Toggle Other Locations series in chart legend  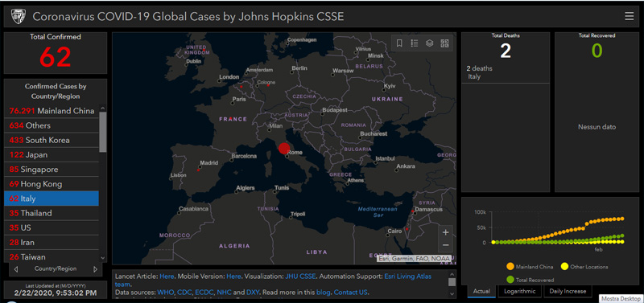[584, 267]
